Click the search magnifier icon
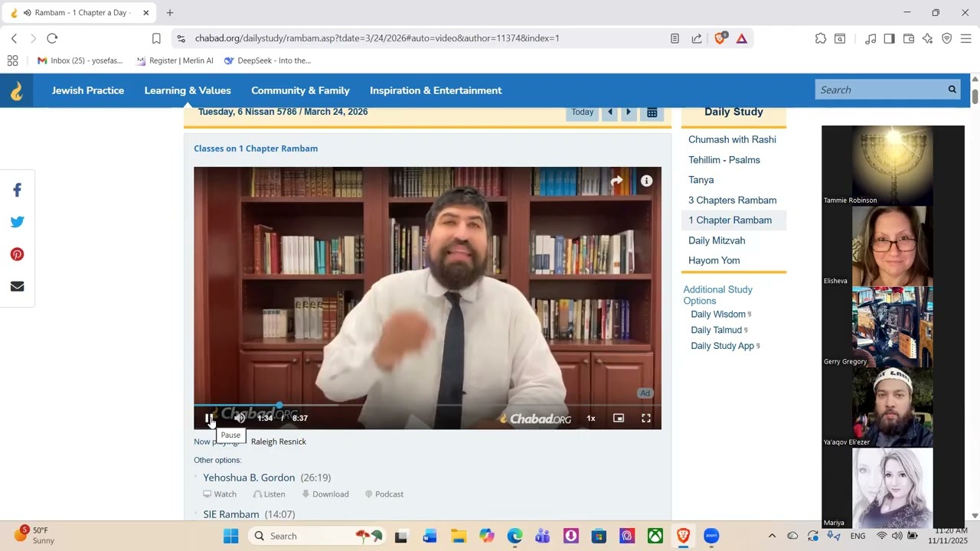The width and height of the screenshot is (980, 551). coord(952,90)
